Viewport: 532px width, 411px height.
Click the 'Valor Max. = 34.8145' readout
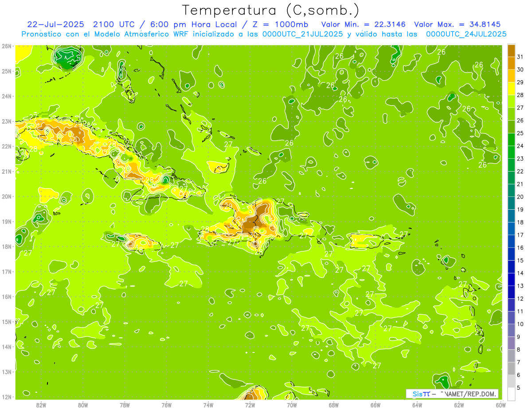(x=458, y=24)
